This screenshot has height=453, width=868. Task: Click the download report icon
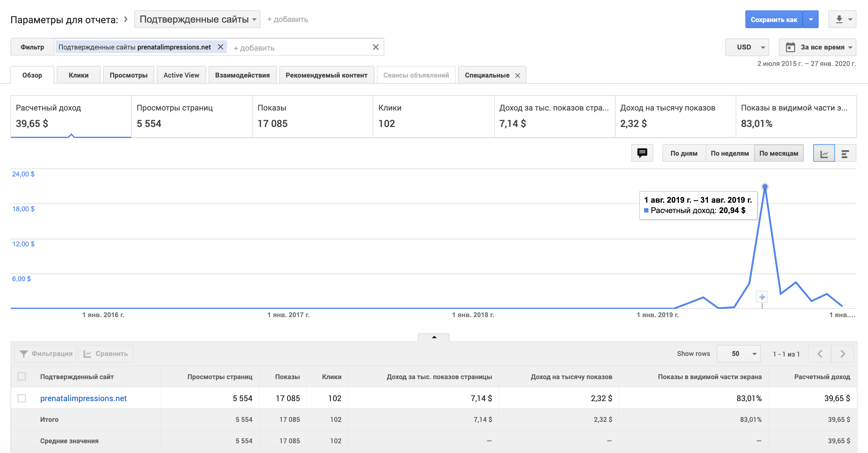(839, 20)
